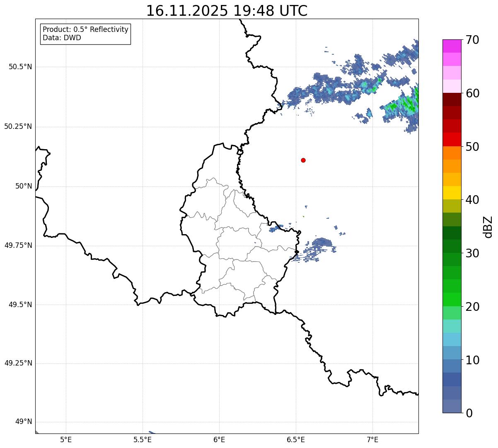Click the '49.5°N' latitude label
498x448 pixels.
tap(20, 305)
